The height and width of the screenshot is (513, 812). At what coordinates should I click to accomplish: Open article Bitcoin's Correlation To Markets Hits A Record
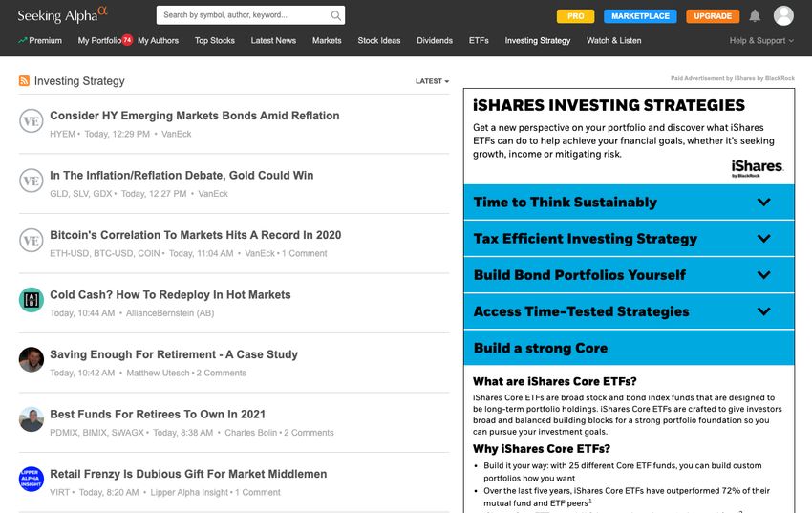pyautogui.click(x=195, y=235)
